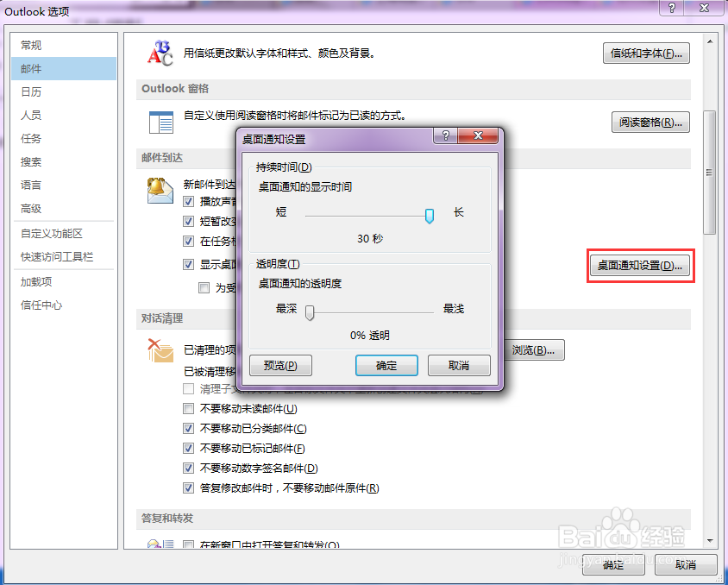Click the 持续时间 duration slider thumb
Viewport: 728px width, 585px height.
tap(430, 216)
